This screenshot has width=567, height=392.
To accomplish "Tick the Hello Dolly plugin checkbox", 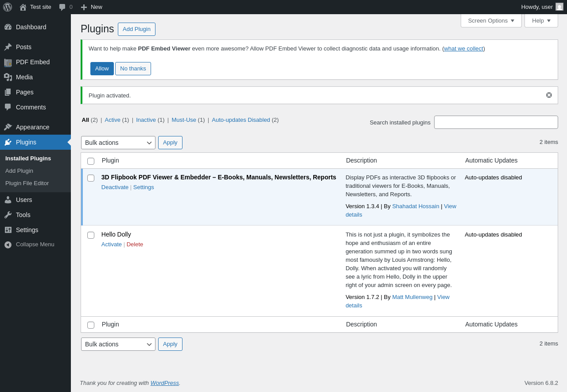I will (91, 235).
